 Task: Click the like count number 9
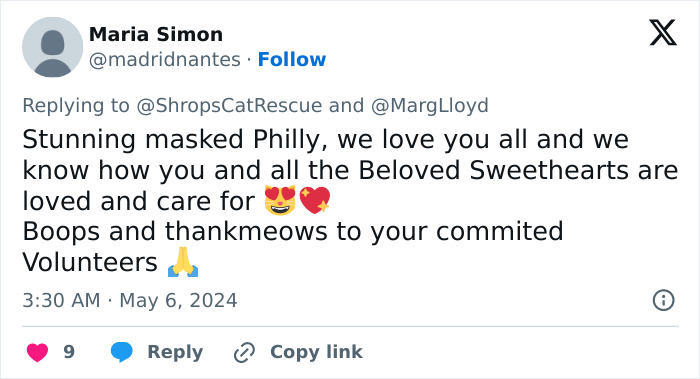(x=69, y=352)
